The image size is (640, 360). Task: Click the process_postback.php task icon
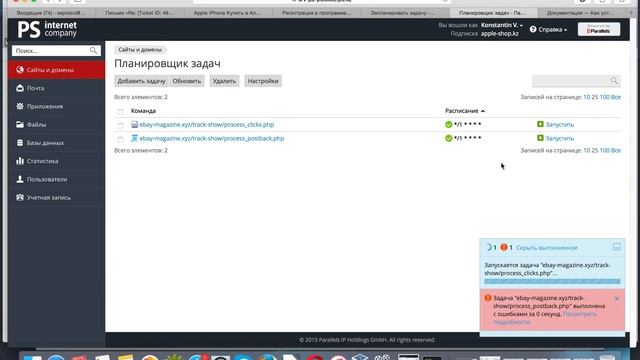tap(134, 138)
